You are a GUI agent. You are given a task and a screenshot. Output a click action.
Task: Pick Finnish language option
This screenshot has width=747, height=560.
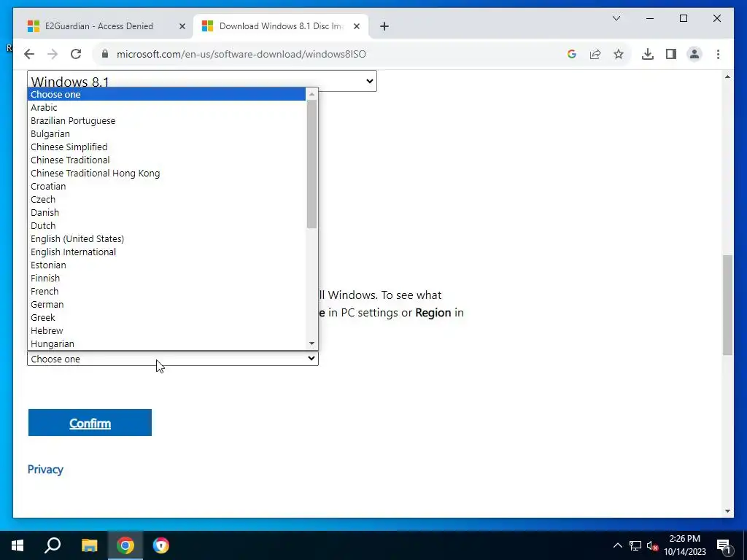[x=167, y=278]
